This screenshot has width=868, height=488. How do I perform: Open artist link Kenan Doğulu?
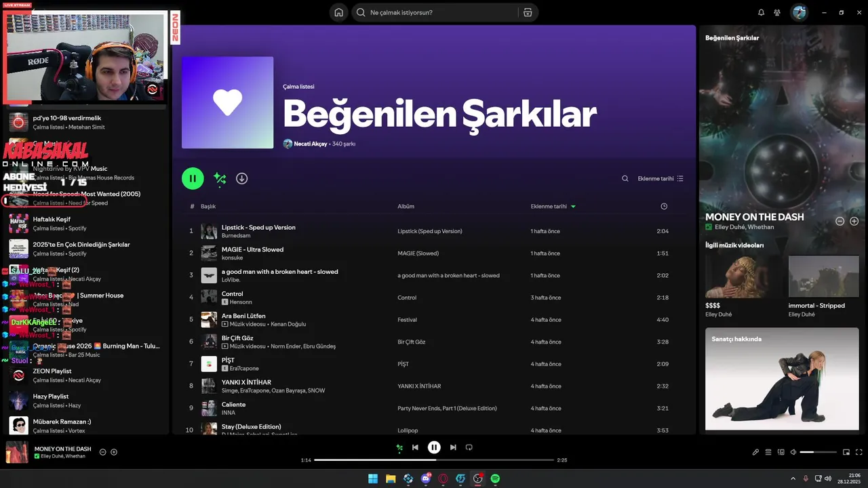288,324
